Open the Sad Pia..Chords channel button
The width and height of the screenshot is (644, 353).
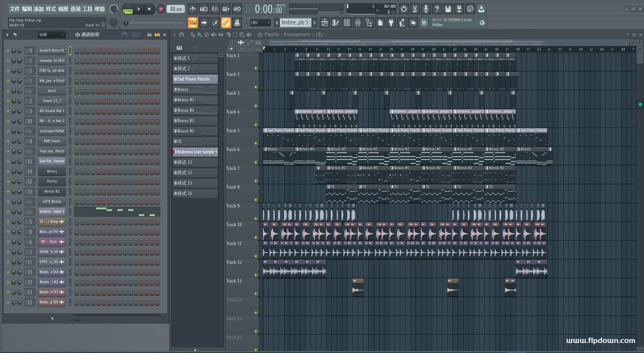click(52, 161)
